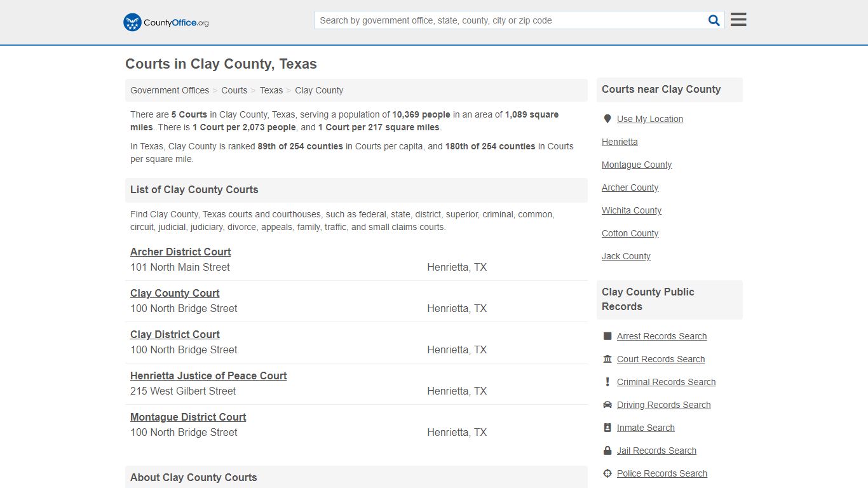Open Driving Records Search link
The image size is (868, 488).
pyautogui.click(x=663, y=405)
